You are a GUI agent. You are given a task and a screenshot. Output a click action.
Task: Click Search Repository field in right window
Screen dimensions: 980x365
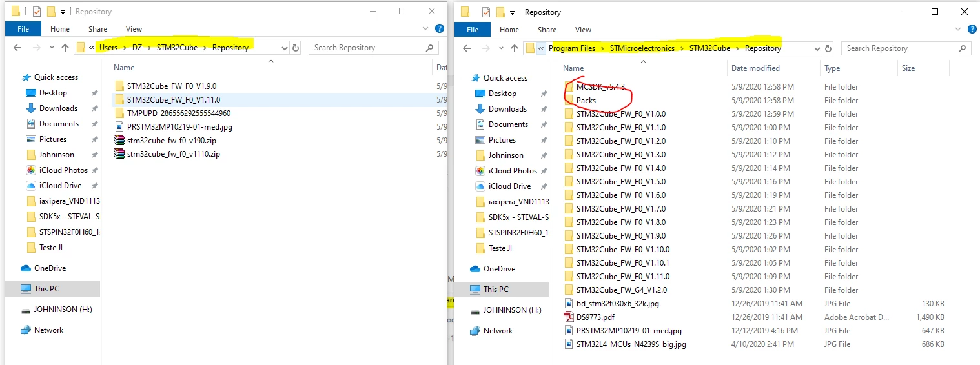tap(906, 48)
